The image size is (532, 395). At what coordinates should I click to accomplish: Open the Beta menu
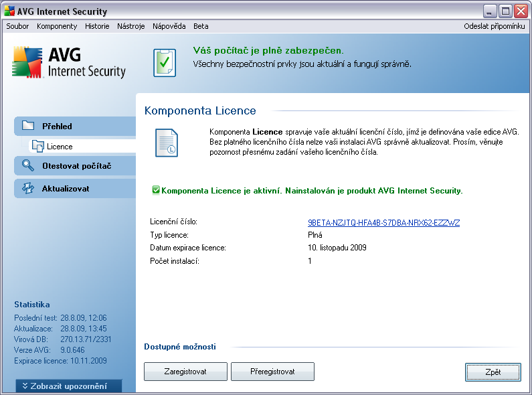pos(201,26)
